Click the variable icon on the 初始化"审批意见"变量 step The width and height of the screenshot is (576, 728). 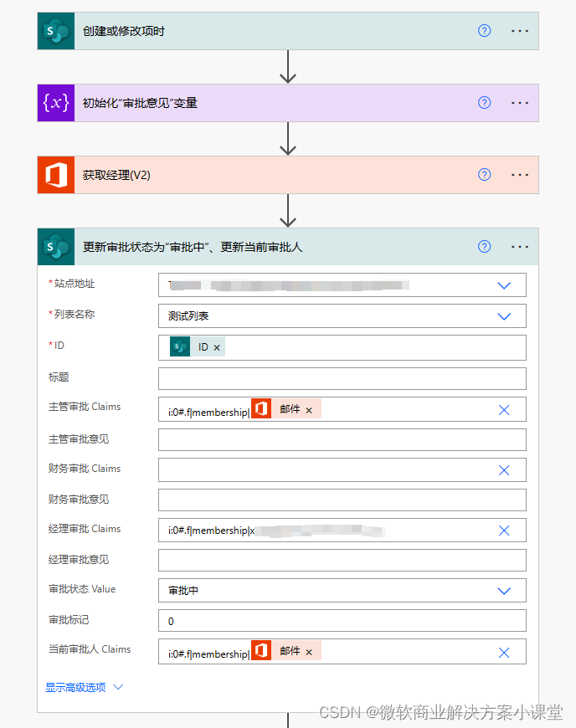tap(56, 103)
